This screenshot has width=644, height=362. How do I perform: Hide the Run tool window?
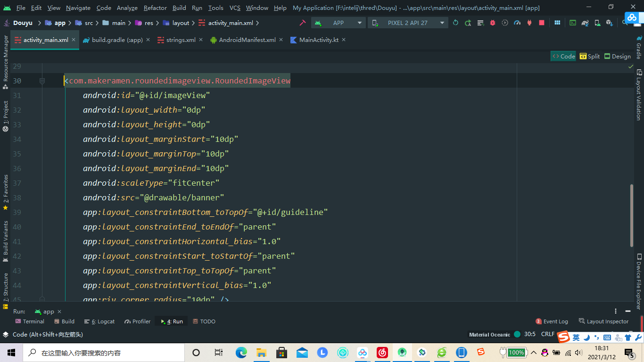(628, 312)
